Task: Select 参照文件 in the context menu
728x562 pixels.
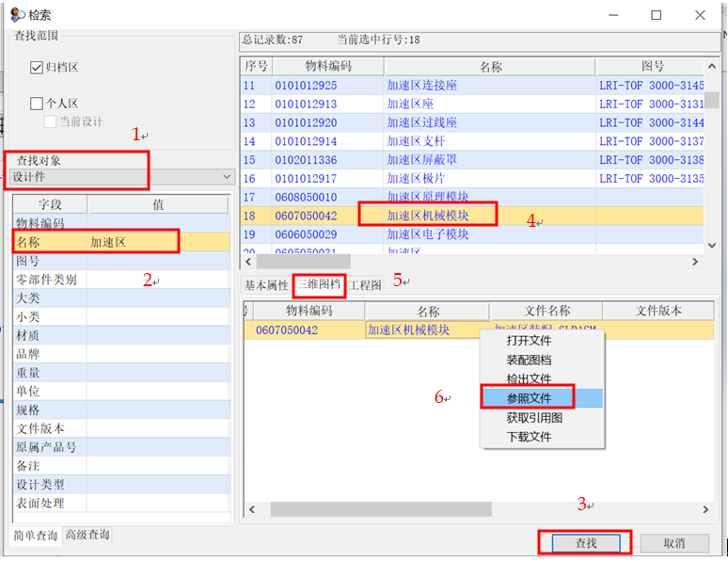Action: [529, 398]
